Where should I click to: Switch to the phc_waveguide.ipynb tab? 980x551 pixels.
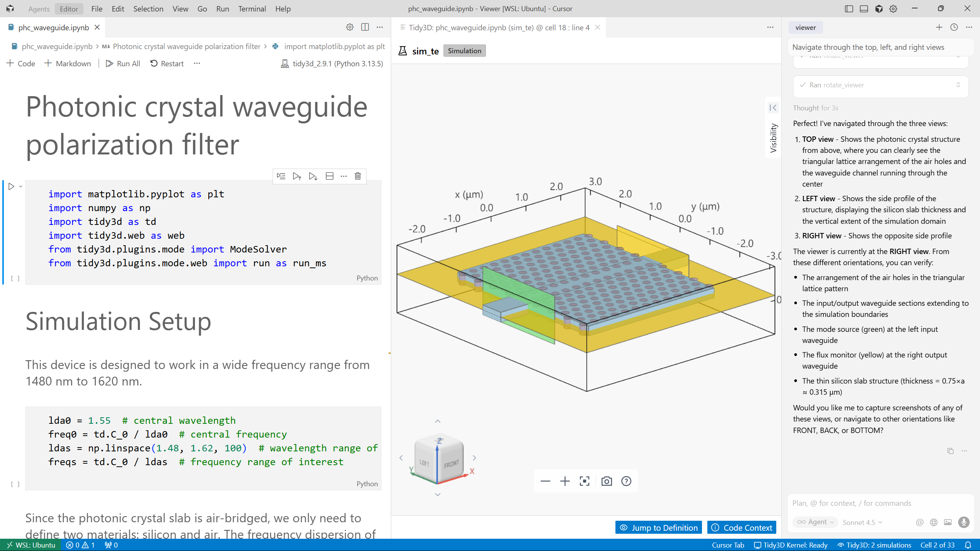click(x=54, y=28)
